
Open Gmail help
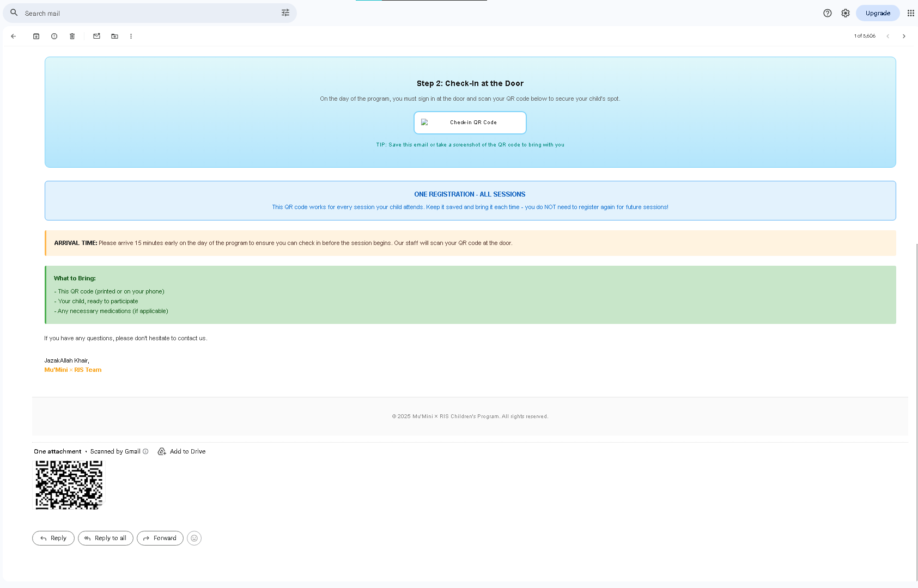[x=828, y=13]
